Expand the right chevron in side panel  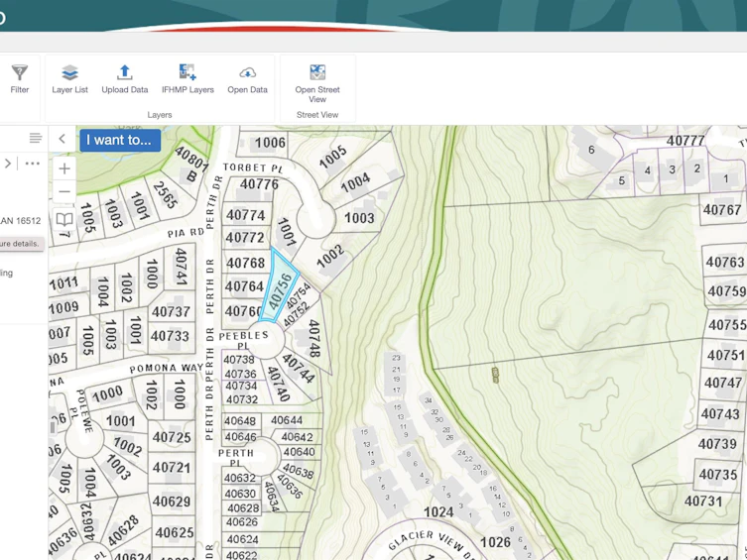point(8,164)
